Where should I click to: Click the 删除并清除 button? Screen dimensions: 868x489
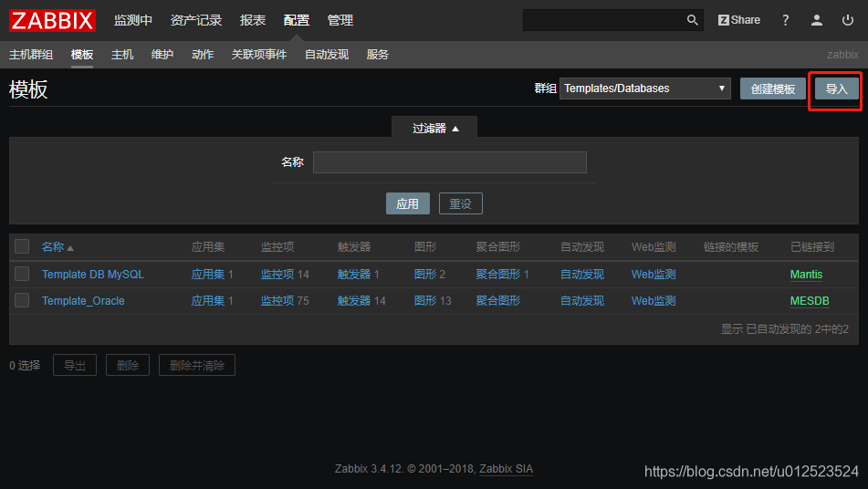[x=197, y=365]
